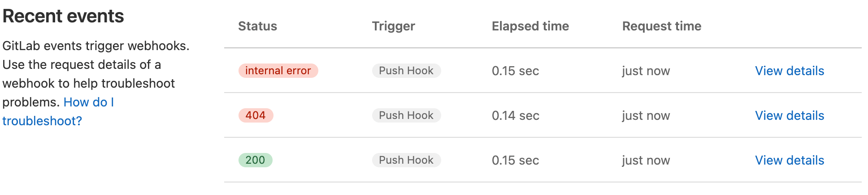Click 0.14 sec elapsed time value
Image resolution: width=868 pixels, height=195 pixels.
(515, 115)
